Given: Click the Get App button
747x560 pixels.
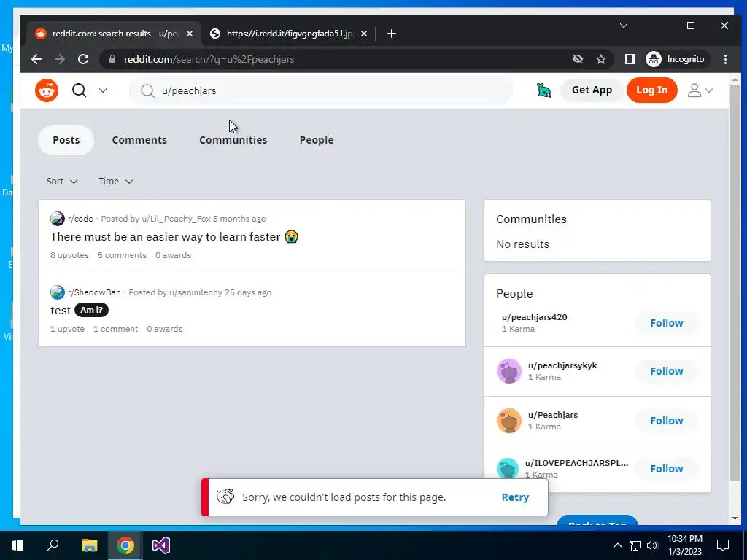Looking at the screenshot, I should [x=592, y=90].
